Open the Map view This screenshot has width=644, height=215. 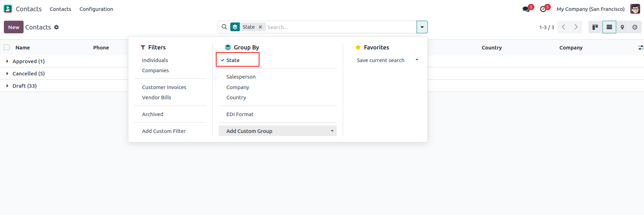click(x=622, y=27)
